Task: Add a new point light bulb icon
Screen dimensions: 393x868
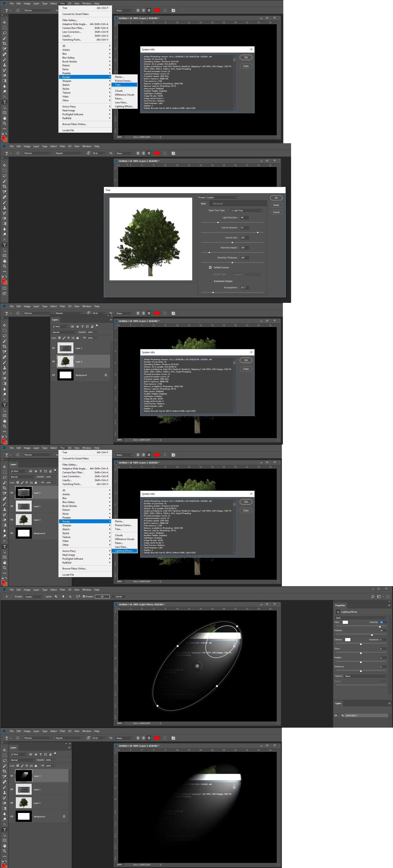Action: [x=63, y=597]
